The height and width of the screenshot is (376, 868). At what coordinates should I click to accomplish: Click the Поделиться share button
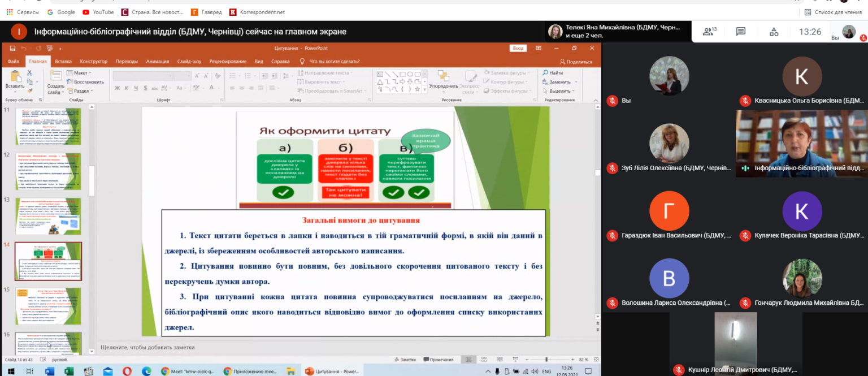pos(576,62)
